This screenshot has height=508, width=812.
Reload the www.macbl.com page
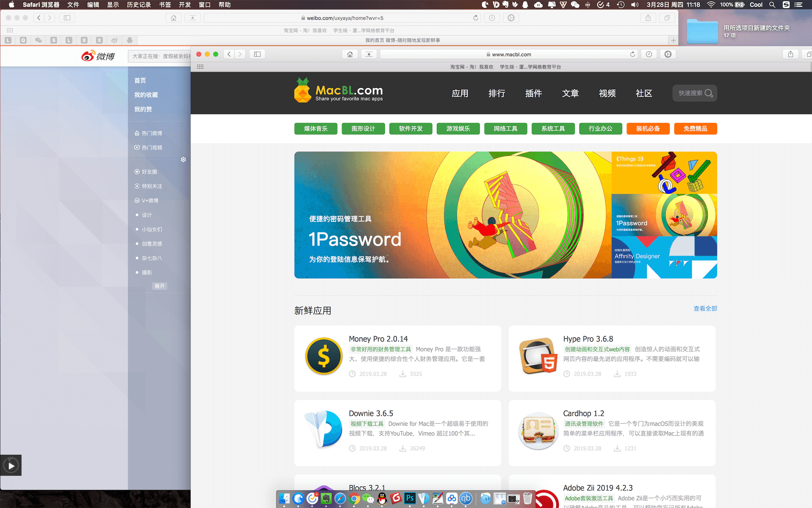tap(633, 54)
